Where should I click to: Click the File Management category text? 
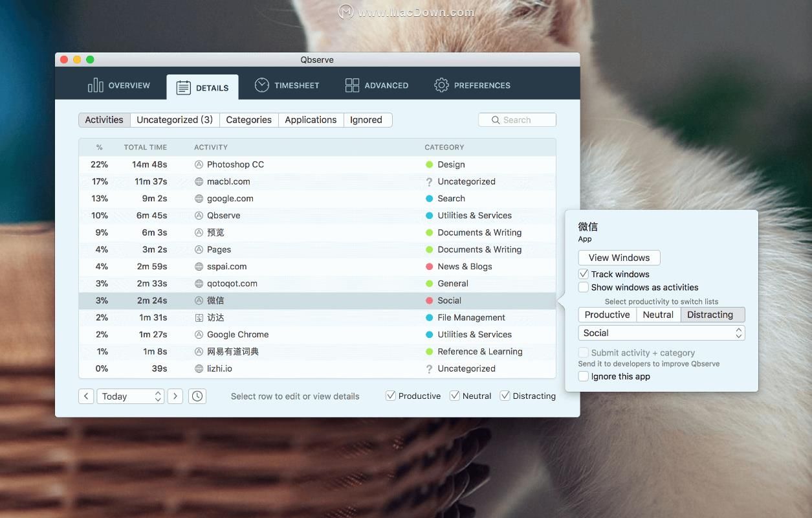point(471,317)
